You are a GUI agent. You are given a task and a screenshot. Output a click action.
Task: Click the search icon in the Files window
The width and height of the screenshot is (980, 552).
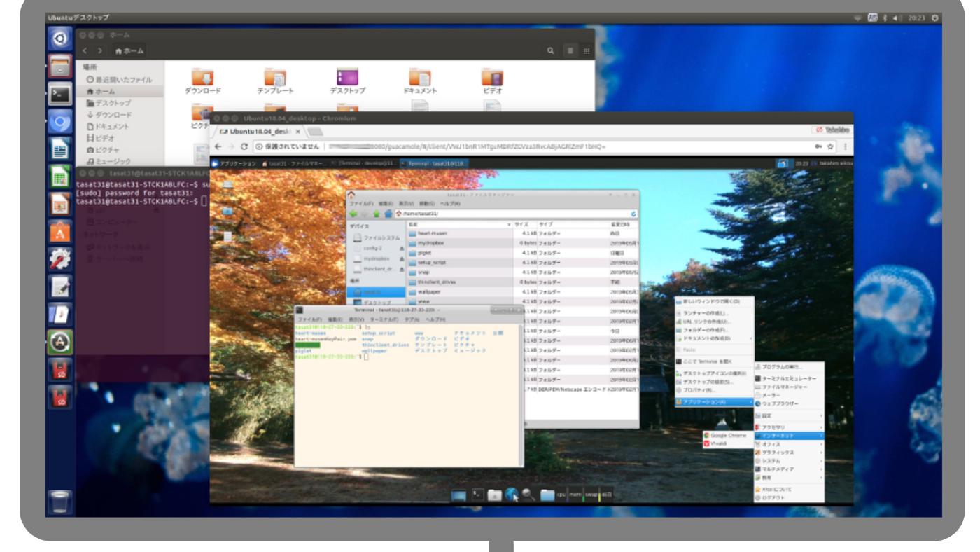coord(550,50)
